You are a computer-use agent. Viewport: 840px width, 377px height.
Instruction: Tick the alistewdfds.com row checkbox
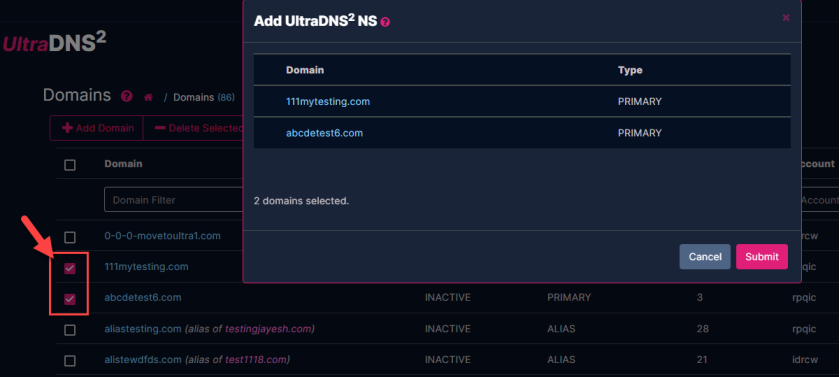(70, 360)
